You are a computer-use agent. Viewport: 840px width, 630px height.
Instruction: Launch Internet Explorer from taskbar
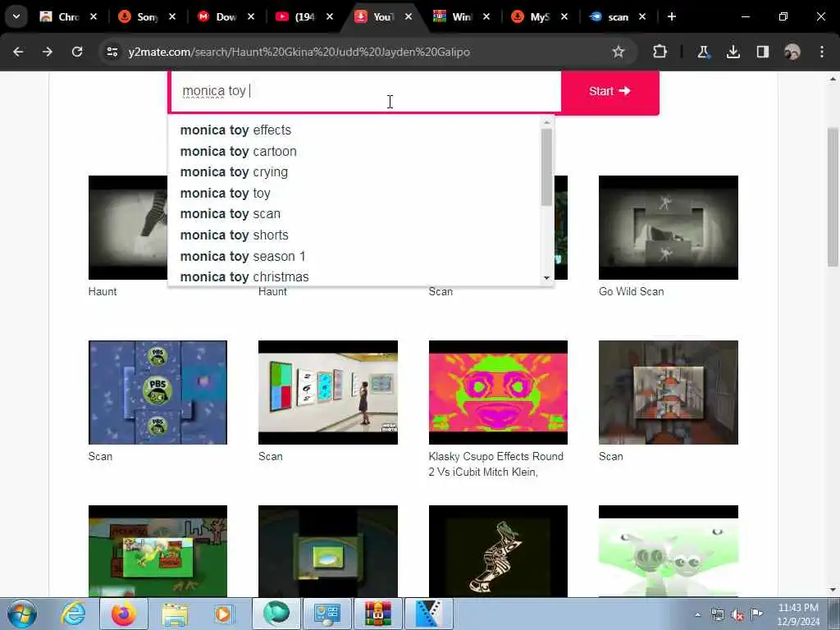coord(73,614)
